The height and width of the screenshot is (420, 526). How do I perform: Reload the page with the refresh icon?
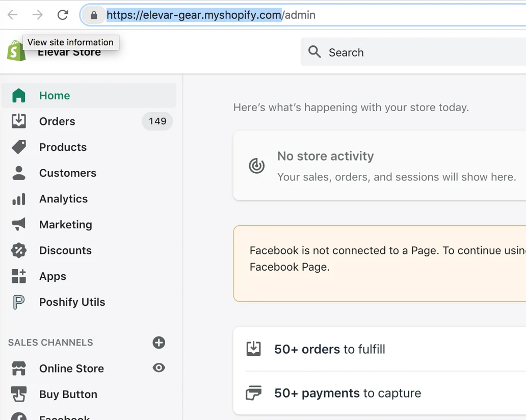point(63,15)
